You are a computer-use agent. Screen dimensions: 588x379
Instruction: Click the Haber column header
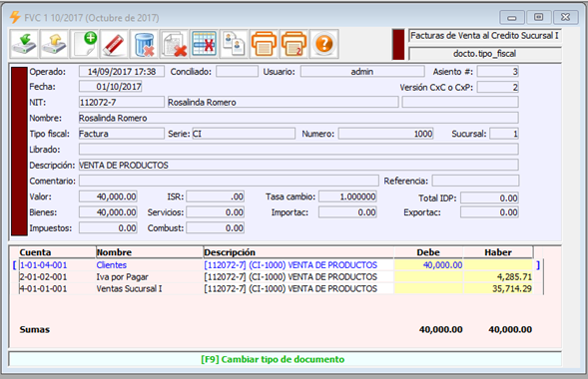[498, 252]
